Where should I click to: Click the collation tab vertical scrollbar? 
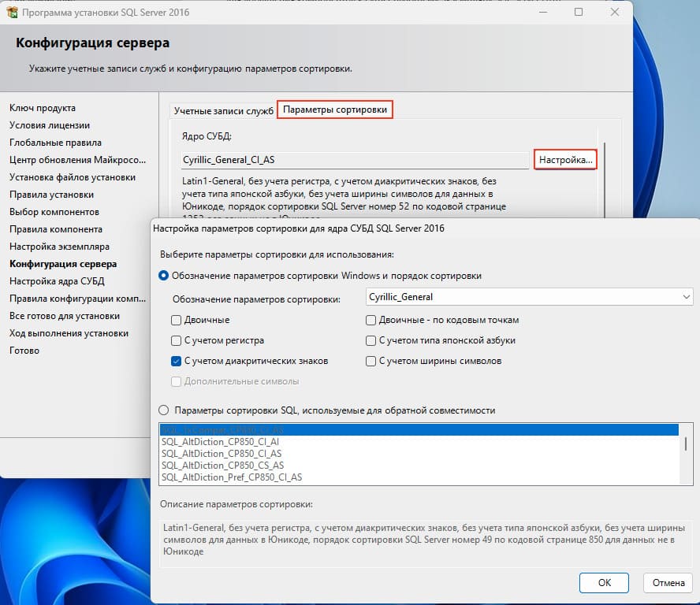click(x=605, y=179)
